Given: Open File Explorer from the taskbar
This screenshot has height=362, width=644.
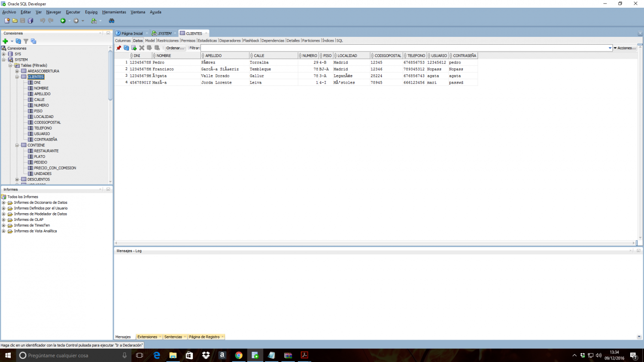Looking at the screenshot, I should [x=173, y=355].
